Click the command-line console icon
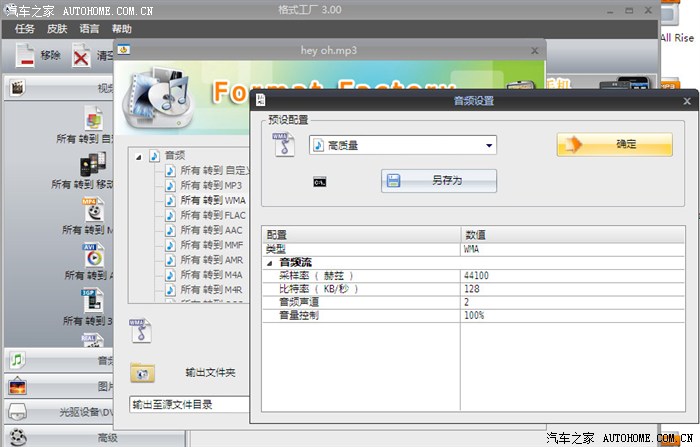 point(319,182)
